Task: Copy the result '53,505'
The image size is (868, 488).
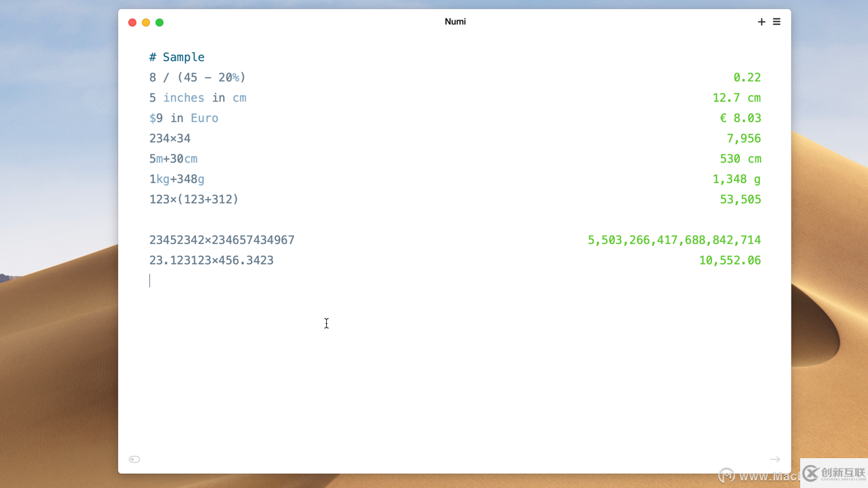Action: [741, 199]
